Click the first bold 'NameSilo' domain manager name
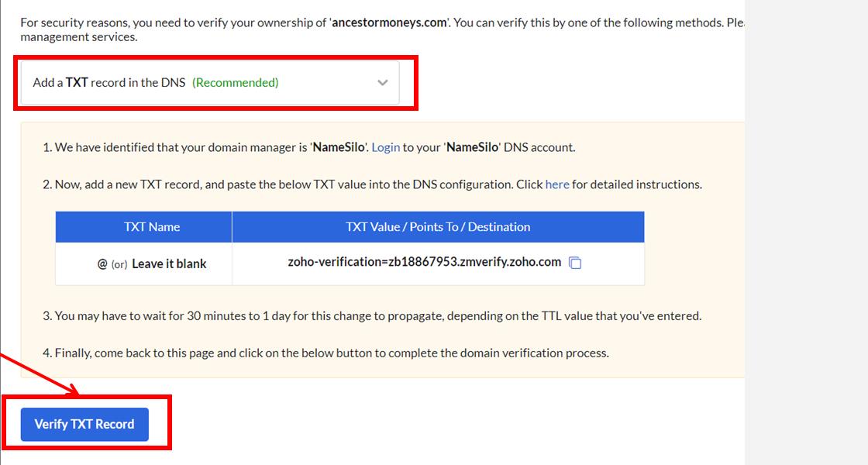The width and height of the screenshot is (868, 465). (339, 147)
